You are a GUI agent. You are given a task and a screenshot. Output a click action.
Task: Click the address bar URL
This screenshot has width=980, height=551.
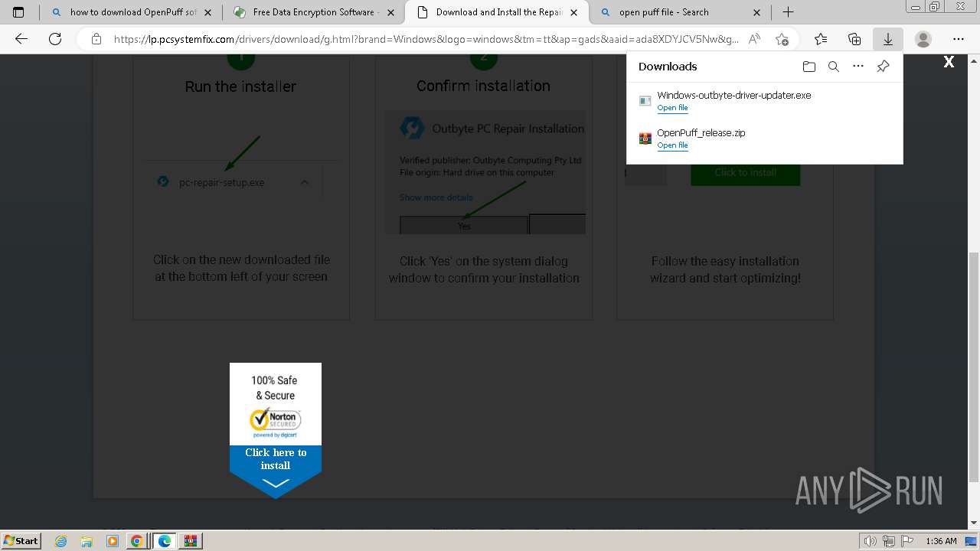tap(426, 39)
